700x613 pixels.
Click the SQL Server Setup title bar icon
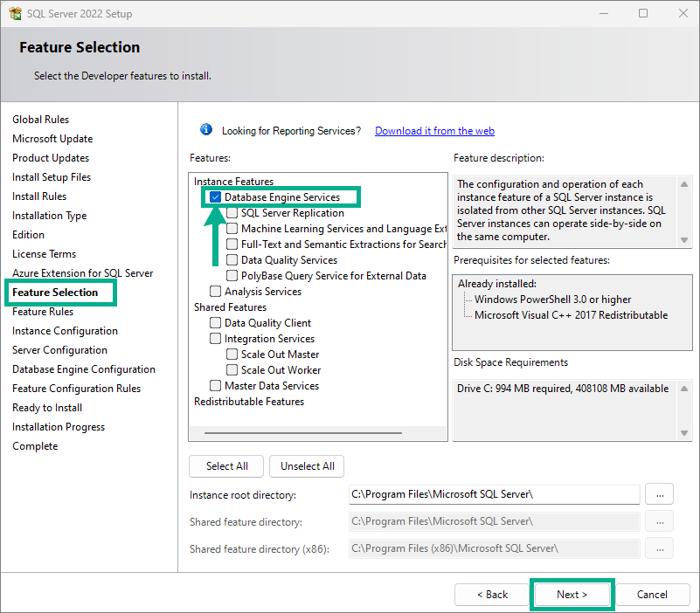click(x=15, y=13)
